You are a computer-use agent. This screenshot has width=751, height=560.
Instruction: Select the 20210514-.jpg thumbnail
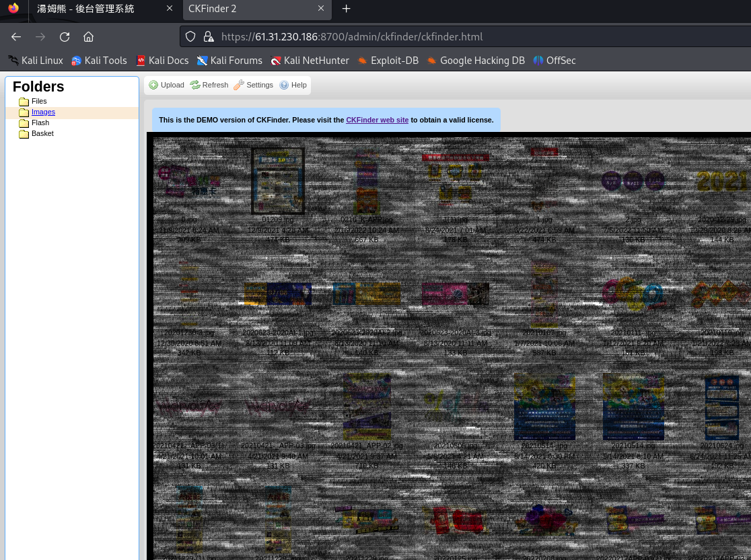[544, 407]
